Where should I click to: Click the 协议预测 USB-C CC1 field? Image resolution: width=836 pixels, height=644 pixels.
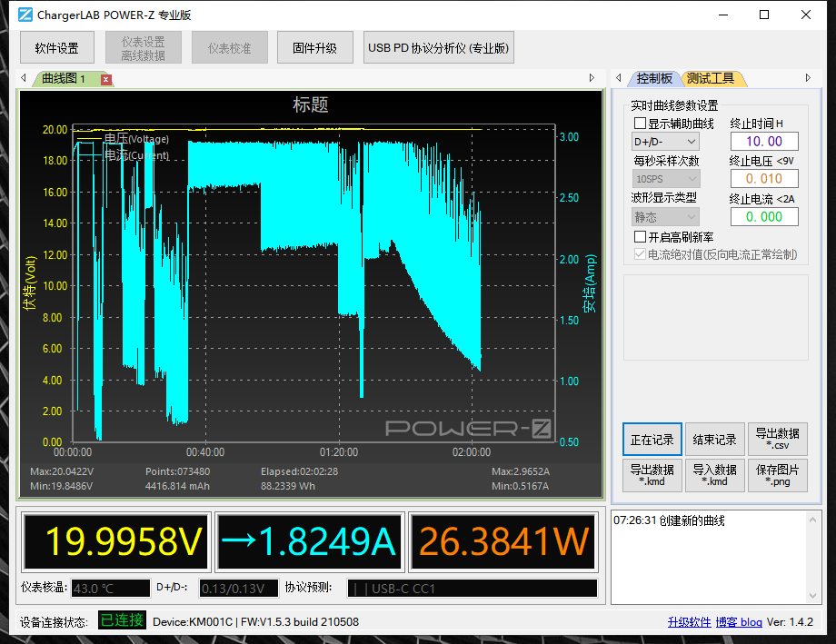pyautogui.click(x=472, y=588)
